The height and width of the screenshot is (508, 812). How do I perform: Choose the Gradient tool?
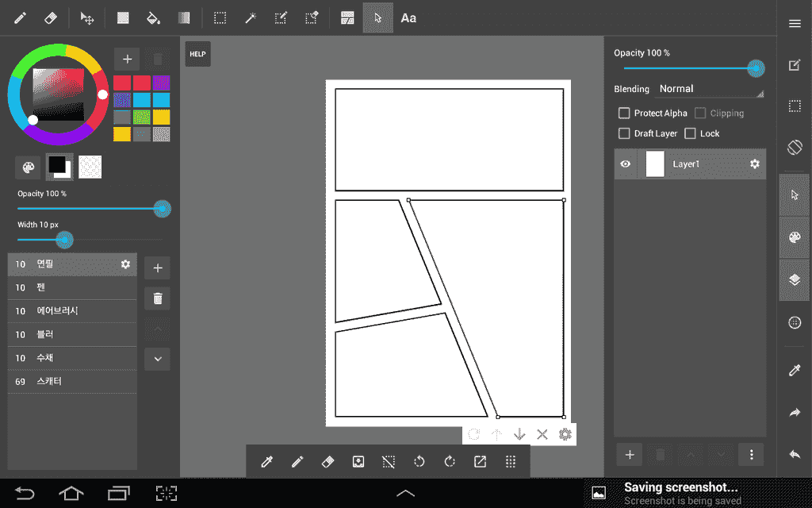184,17
